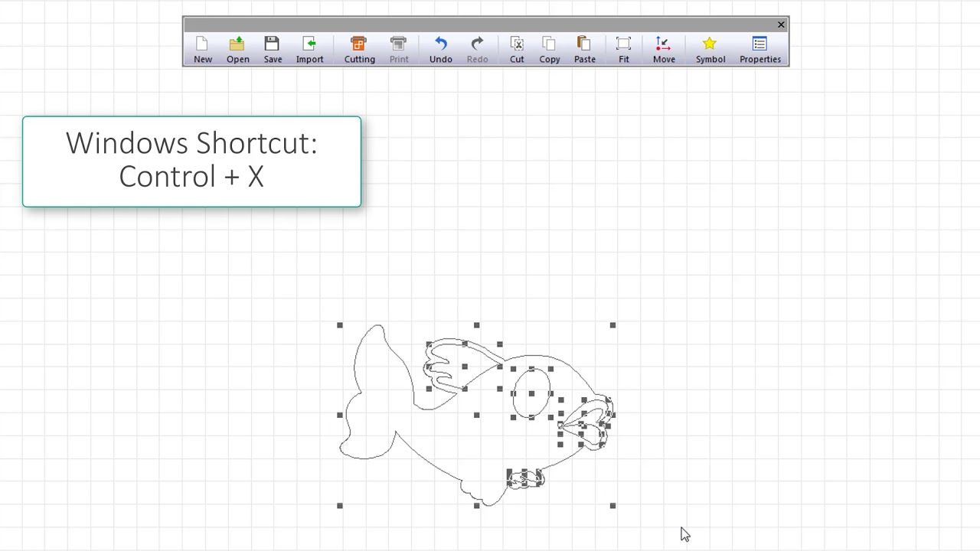Select the upper fin shape on the fish
980x551 pixels.
tap(464, 367)
